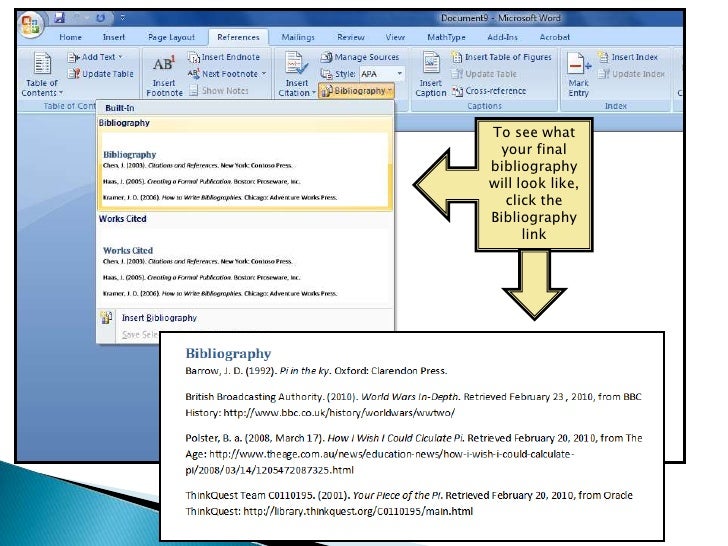728x546 pixels.
Task: Open the View tab
Action: click(395, 37)
